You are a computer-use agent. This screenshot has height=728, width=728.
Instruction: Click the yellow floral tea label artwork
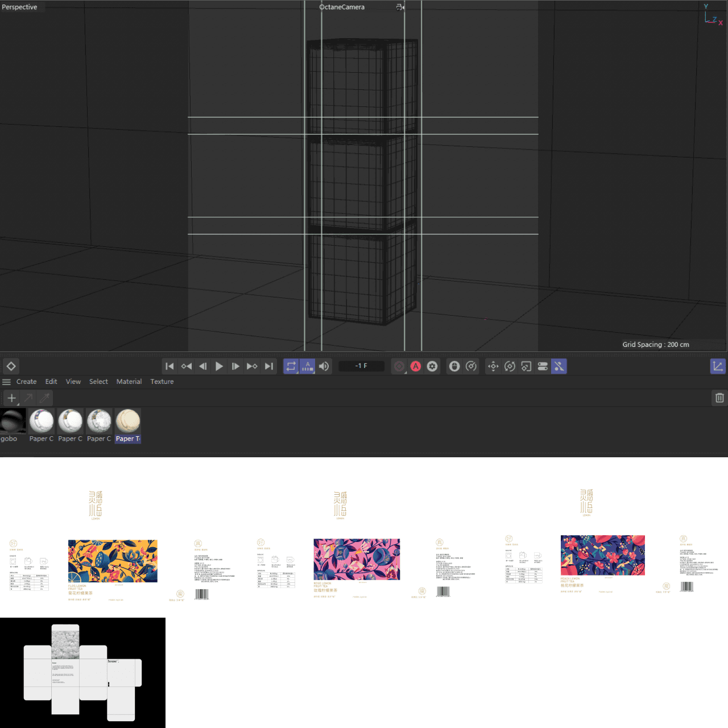[113, 561]
